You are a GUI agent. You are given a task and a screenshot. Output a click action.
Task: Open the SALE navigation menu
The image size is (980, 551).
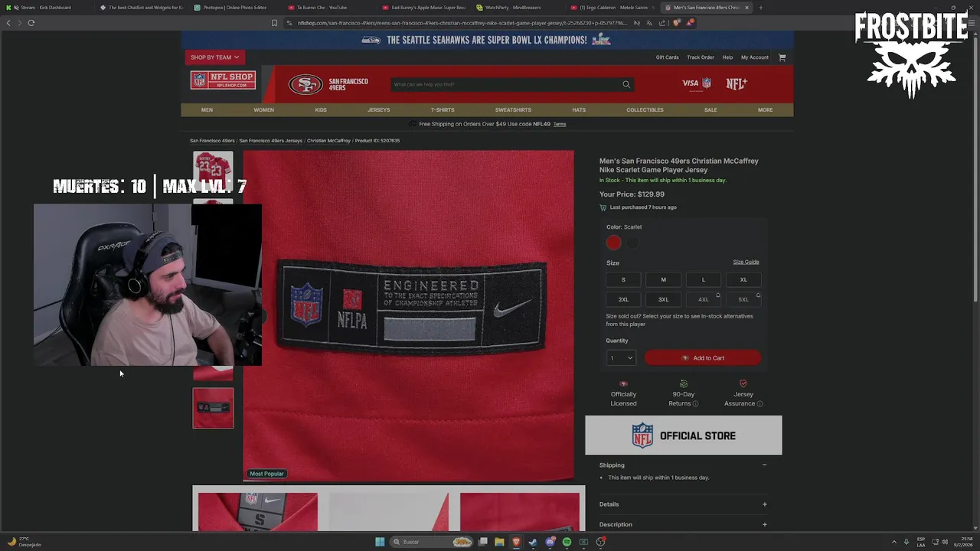[x=710, y=109]
